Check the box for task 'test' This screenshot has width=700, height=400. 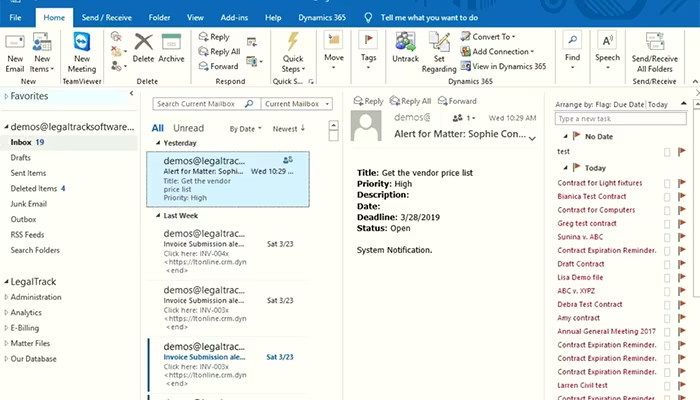point(667,152)
